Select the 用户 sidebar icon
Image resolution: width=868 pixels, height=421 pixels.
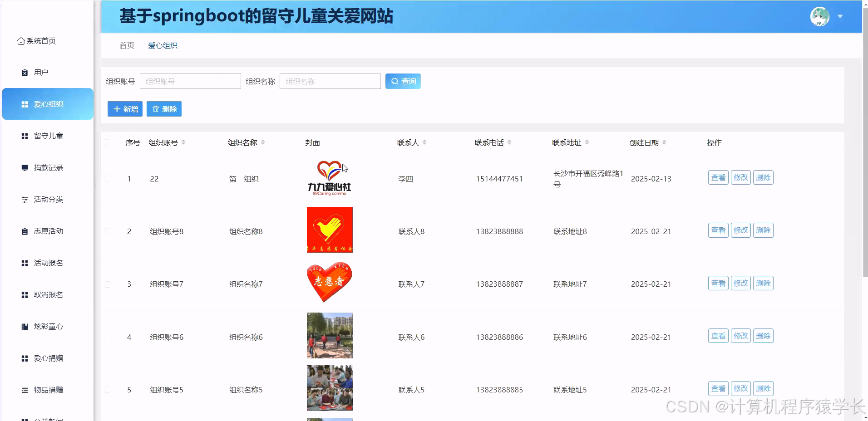coord(25,72)
